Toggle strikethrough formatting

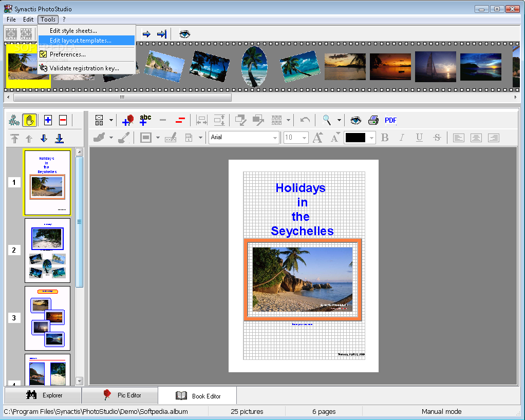(437, 138)
